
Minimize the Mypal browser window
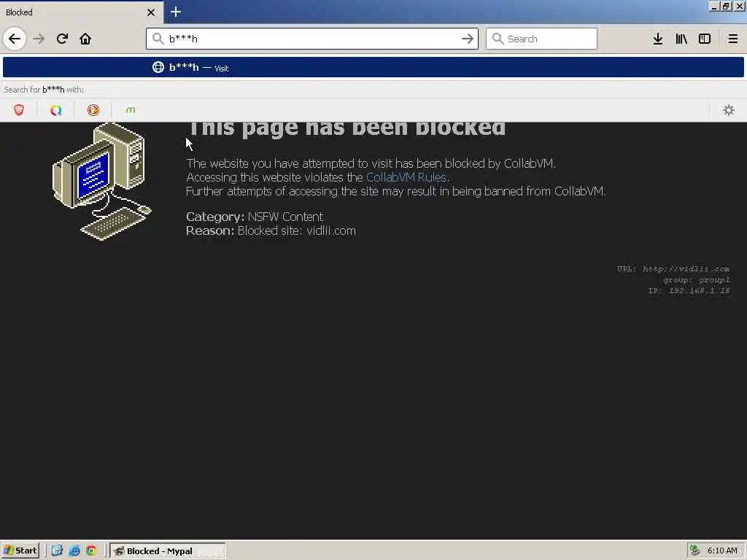point(714,6)
